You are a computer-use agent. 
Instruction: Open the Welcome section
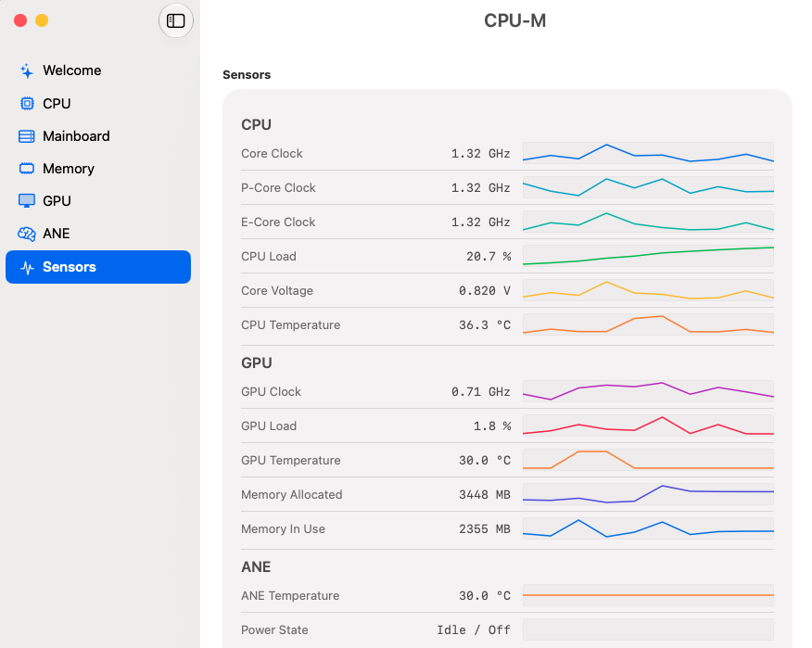point(98,70)
